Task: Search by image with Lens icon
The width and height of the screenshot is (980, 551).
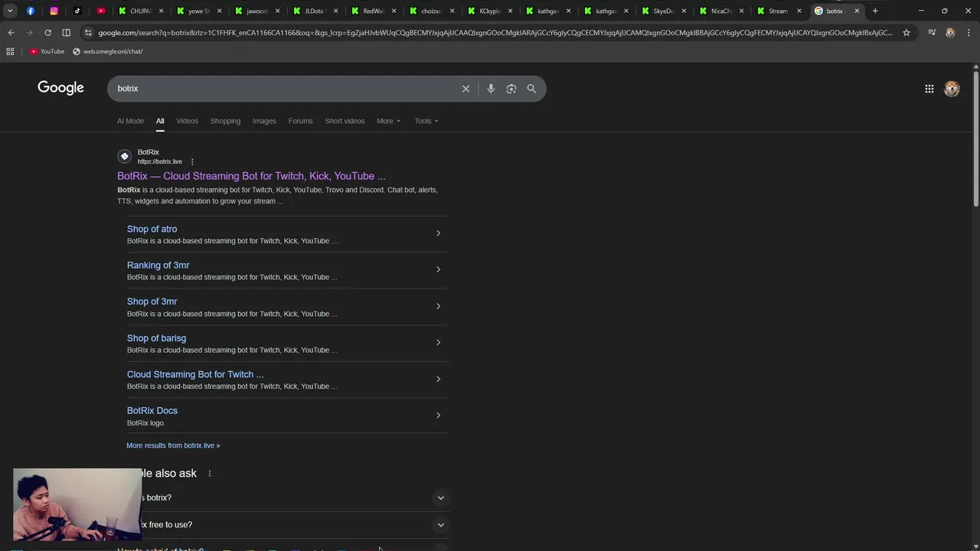Action: pyautogui.click(x=511, y=89)
